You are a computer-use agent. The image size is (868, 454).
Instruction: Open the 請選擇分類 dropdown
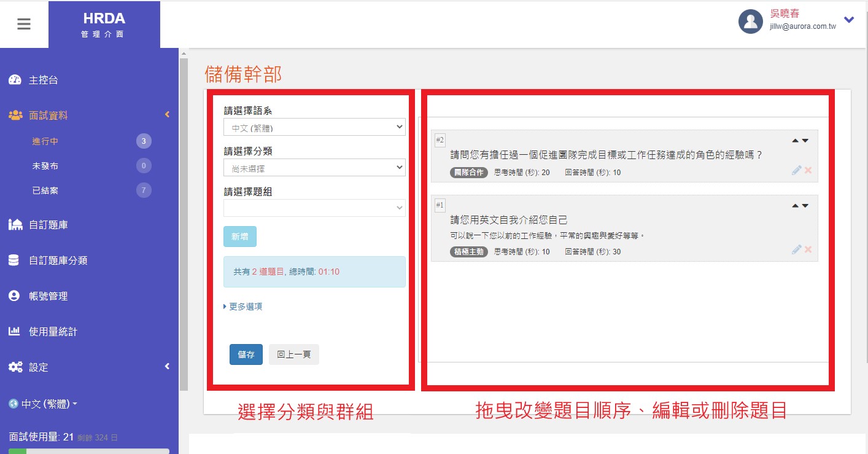click(x=314, y=168)
